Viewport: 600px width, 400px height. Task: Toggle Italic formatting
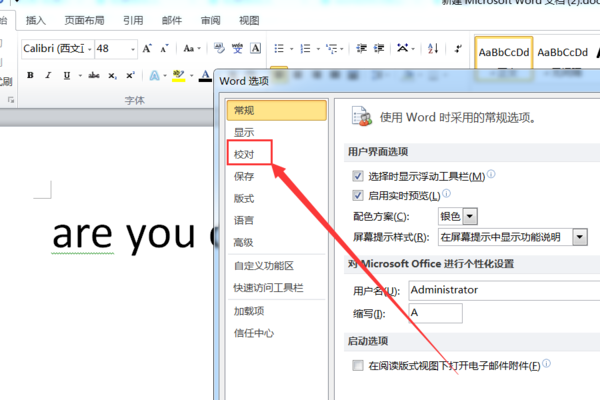pyautogui.click(x=48, y=75)
